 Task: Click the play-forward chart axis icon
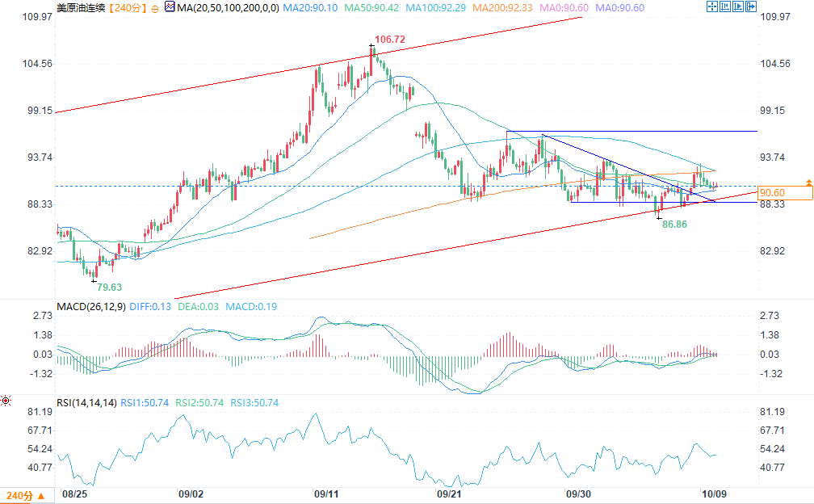pyautogui.click(x=738, y=6)
